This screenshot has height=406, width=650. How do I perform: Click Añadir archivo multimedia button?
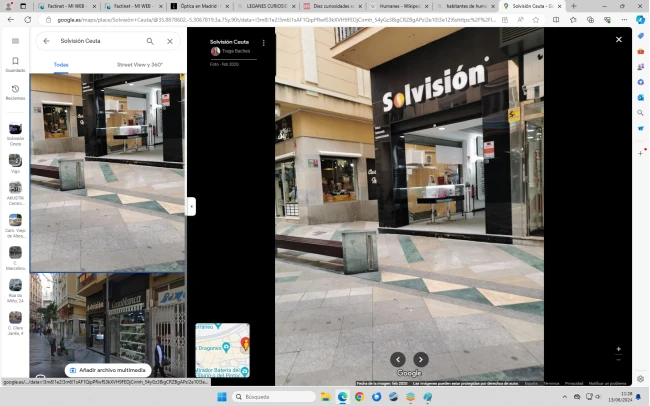[108, 370]
